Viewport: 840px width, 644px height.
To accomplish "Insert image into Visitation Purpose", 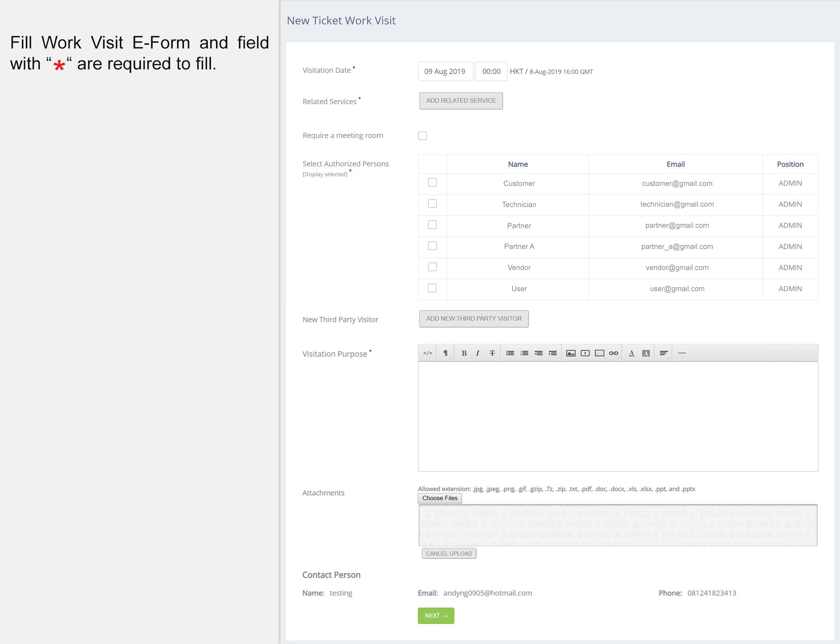I will [x=571, y=353].
